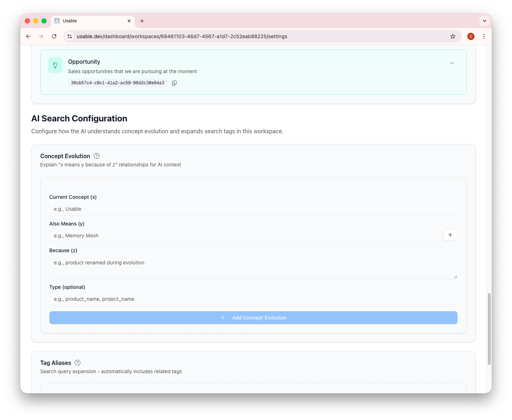This screenshot has height=420, width=512.
Task: Click the forward navigation arrow
Action: (x=41, y=36)
